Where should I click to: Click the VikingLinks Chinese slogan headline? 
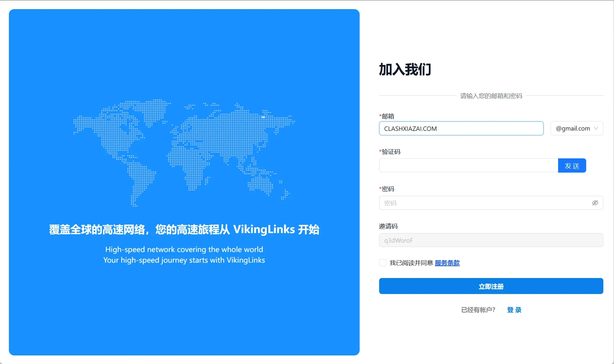184,230
